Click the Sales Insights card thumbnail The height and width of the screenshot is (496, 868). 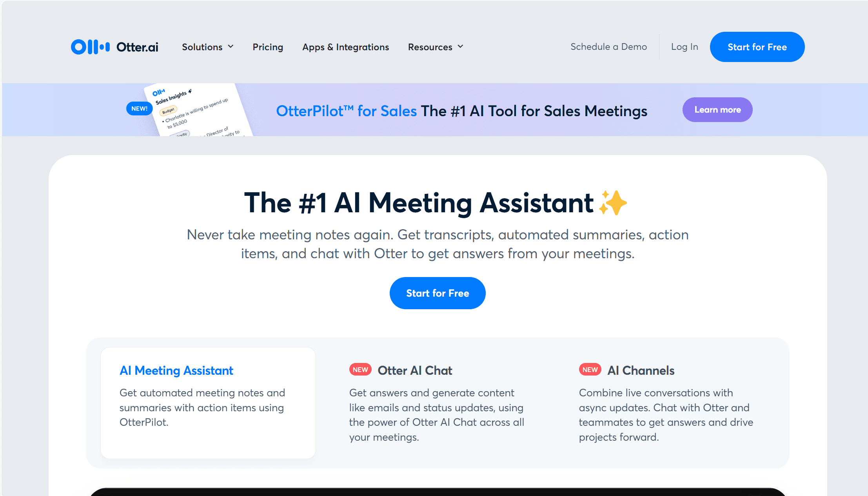[197, 110]
